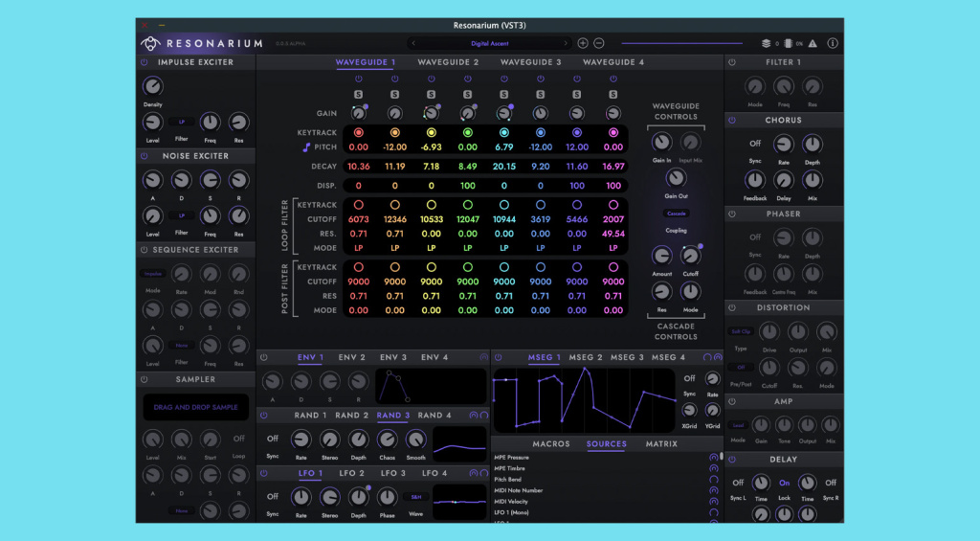Image resolution: width=980 pixels, height=541 pixels.
Task: Enable the Phaser power button
Action: 732,214
